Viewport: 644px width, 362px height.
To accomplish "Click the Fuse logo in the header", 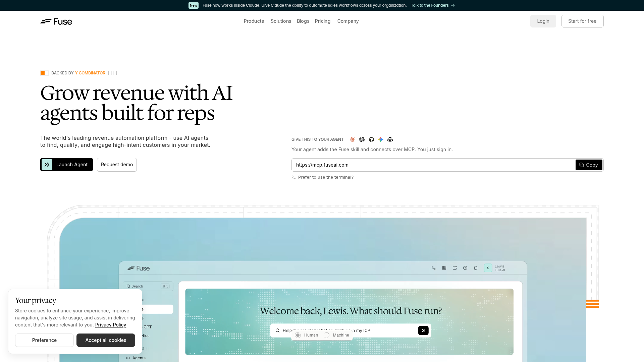I will 56,21.
